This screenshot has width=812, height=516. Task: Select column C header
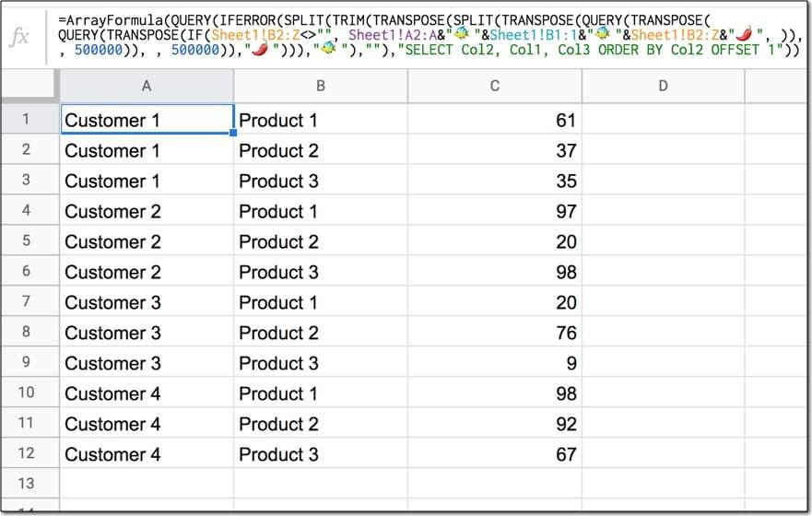(x=495, y=86)
